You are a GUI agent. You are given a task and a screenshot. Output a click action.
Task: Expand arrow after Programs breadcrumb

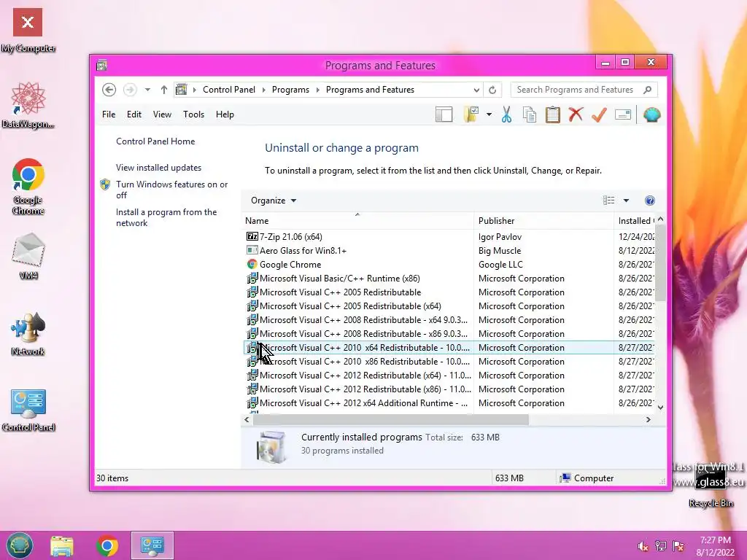coord(317,90)
